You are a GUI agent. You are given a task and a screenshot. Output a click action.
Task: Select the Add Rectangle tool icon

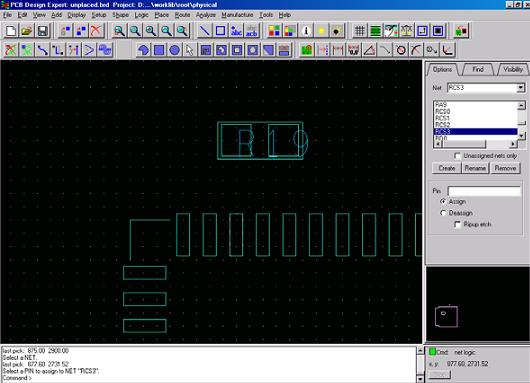coord(220,31)
